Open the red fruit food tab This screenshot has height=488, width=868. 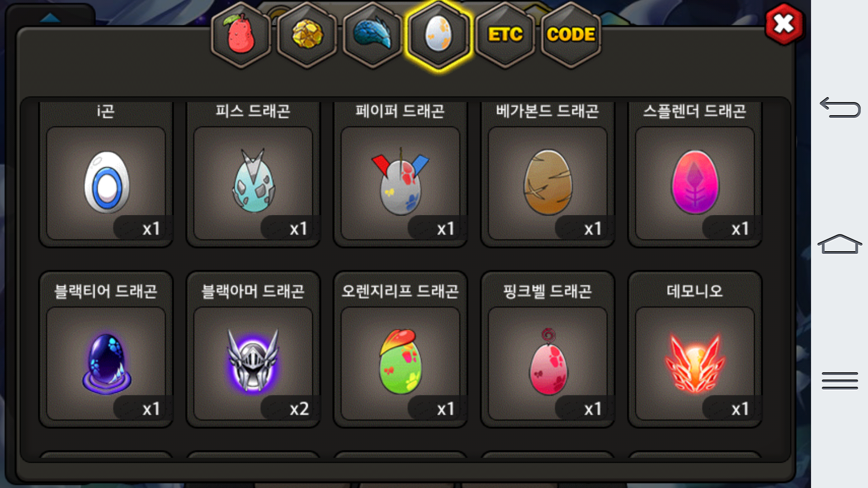click(241, 35)
